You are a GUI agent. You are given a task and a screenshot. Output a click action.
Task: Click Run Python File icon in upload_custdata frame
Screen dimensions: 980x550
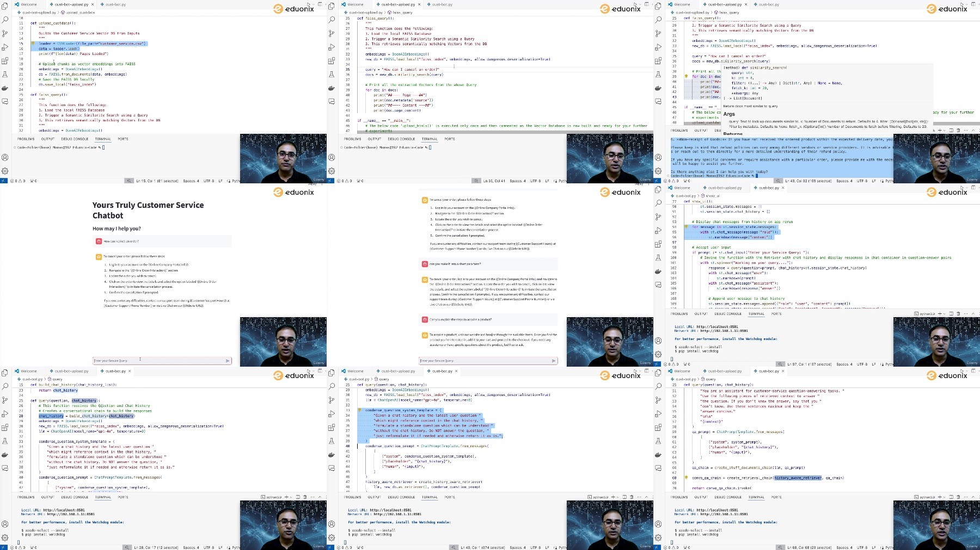tap(308, 4)
